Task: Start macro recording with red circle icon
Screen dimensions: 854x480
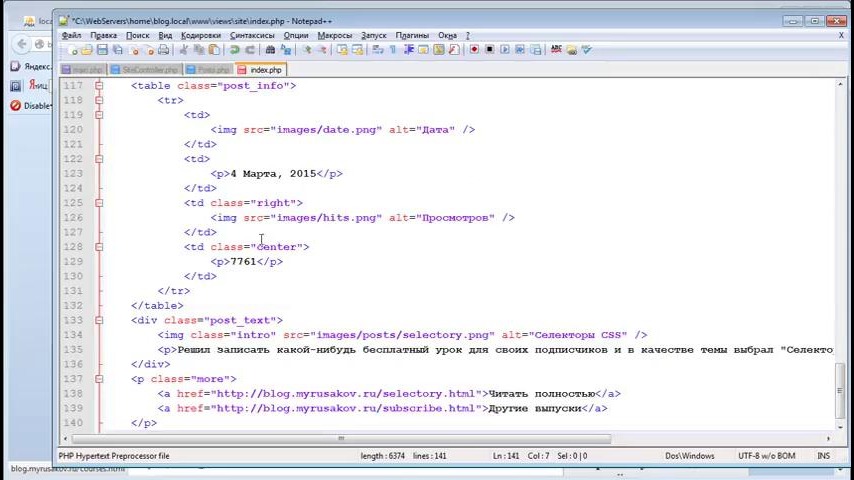Action: click(474, 49)
